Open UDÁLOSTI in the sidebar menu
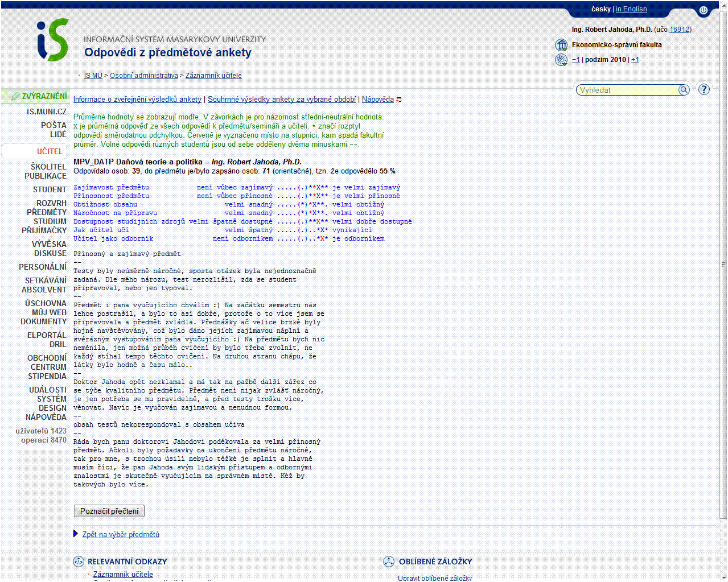The image size is (728, 582). point(48,390)
